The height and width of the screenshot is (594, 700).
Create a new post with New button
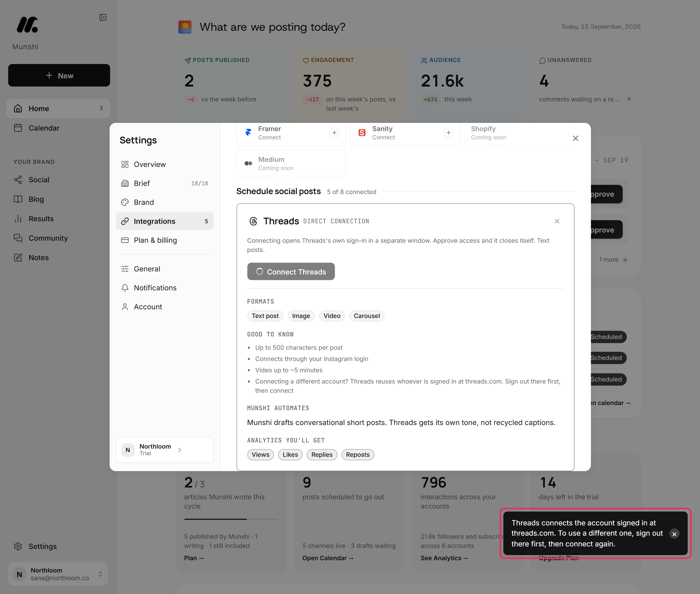(x=59, y=76)
